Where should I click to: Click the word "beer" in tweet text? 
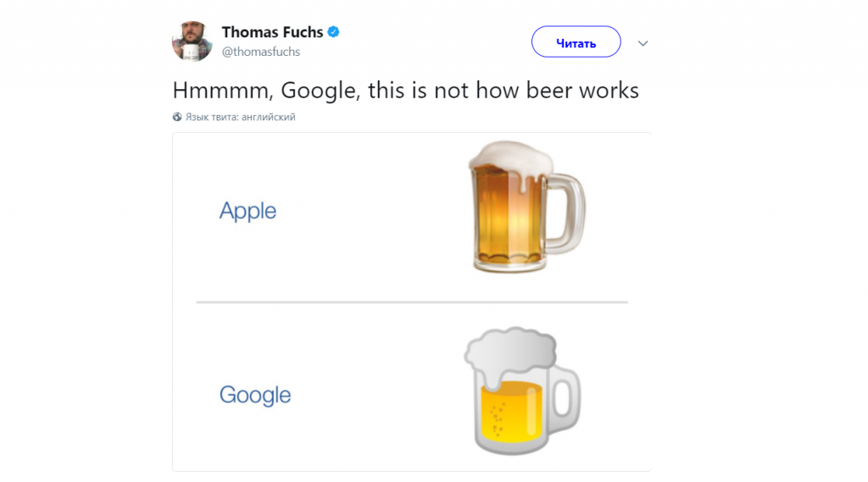549,90
